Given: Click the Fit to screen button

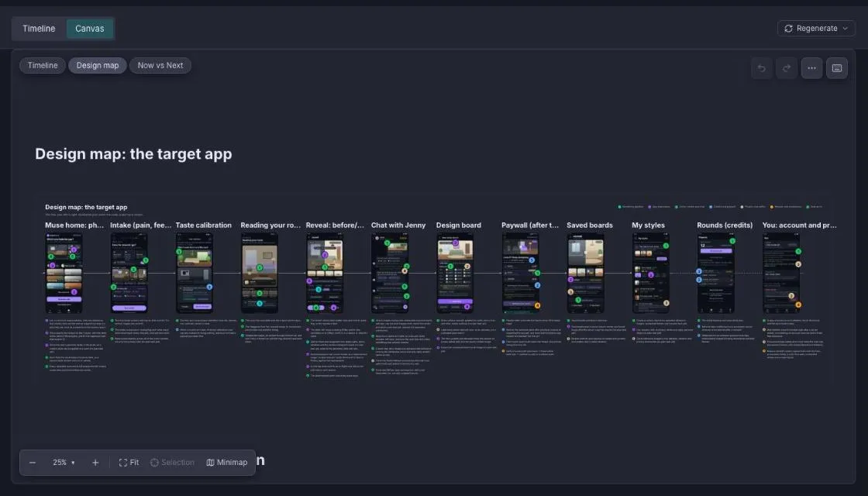Looking at the screenshot, I should 129,463.
